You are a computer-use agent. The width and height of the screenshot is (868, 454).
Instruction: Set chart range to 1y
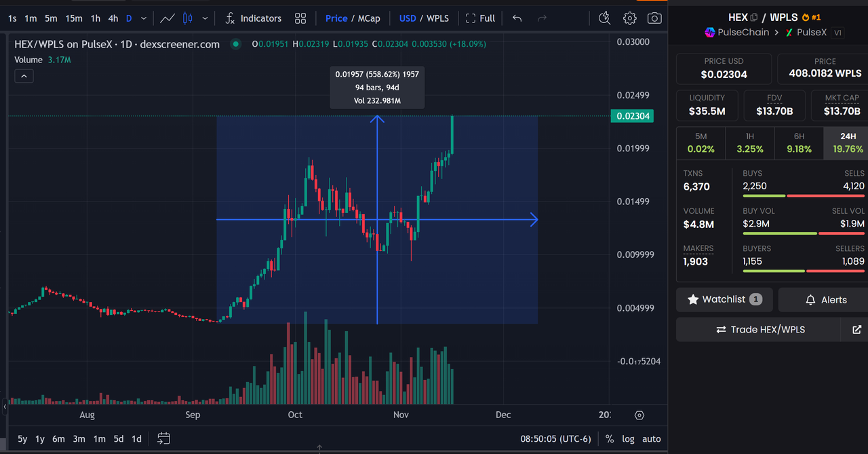click(x=40, y=438)
